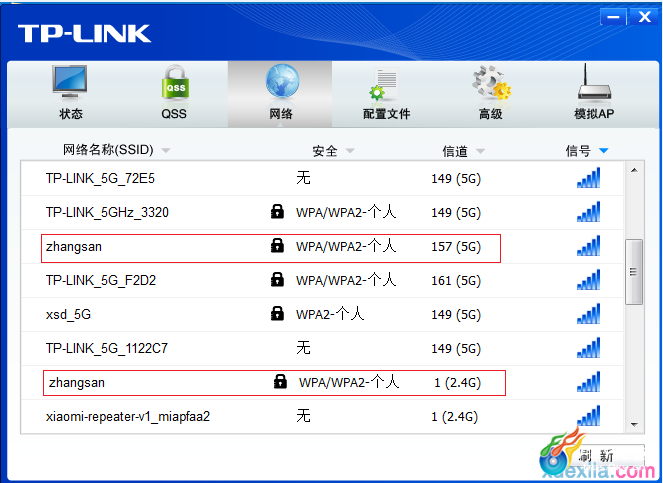Click signal bars of zhangsan 157 (5G)
The width and height of the screenshot is (663, 483).
pyautogui.click(x=589, y=246)
